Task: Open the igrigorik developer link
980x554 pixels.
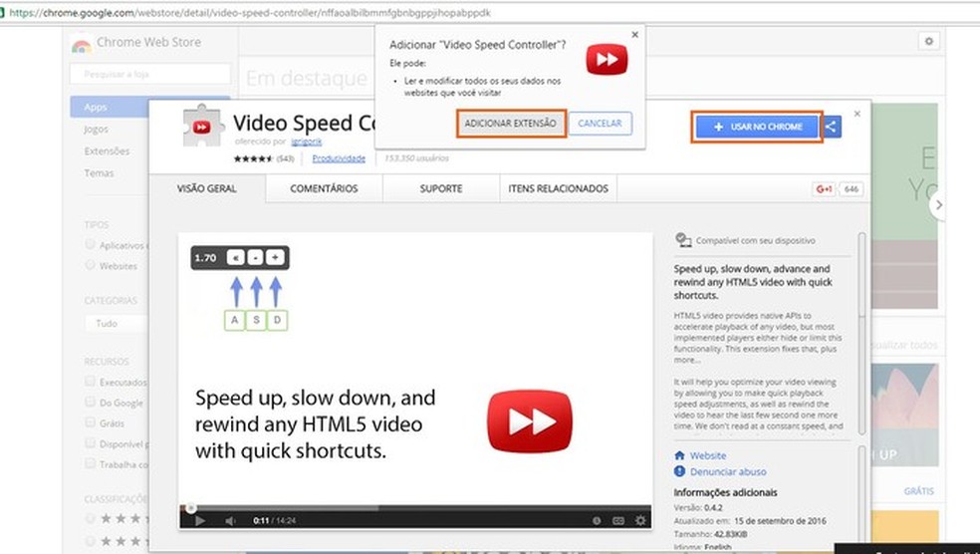Action: (x=307, y=141)
